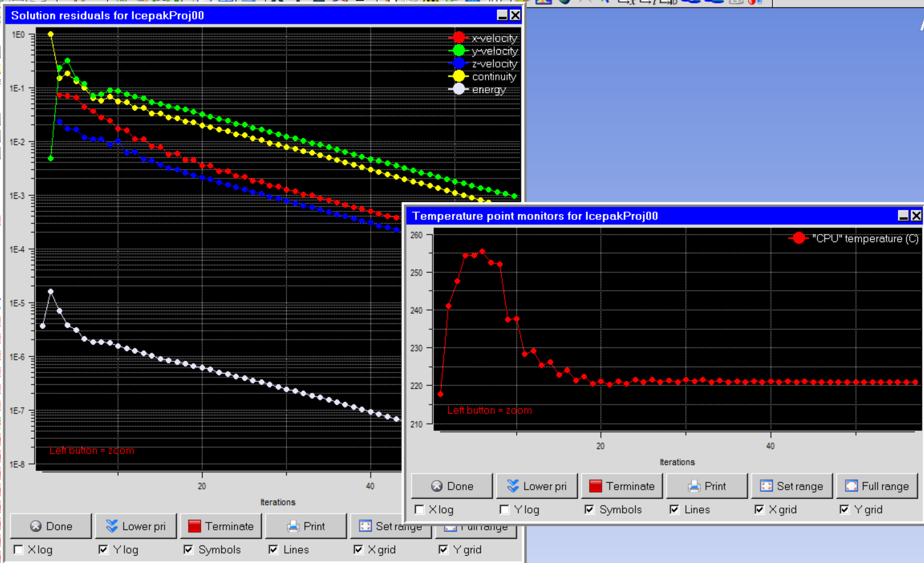Click the 240 tick label on the temperature axis
The image size is (924, 563).
pos(416,310)
